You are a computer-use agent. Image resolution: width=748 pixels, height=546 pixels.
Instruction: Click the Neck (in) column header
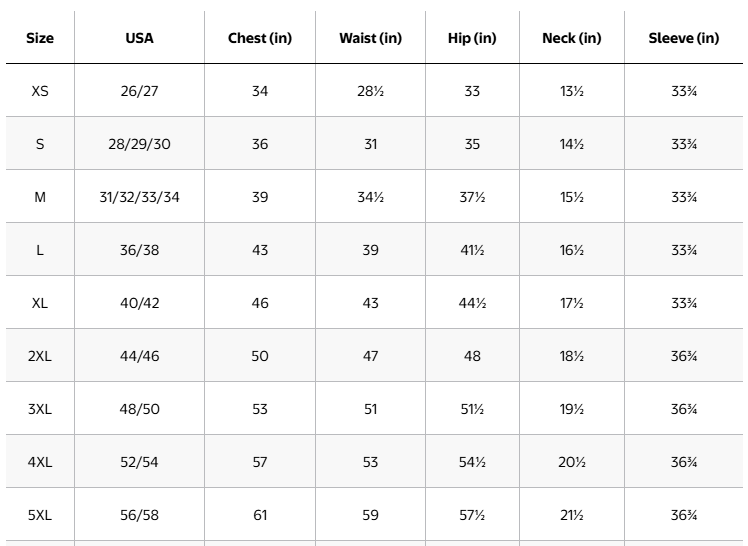pos(572,38)
